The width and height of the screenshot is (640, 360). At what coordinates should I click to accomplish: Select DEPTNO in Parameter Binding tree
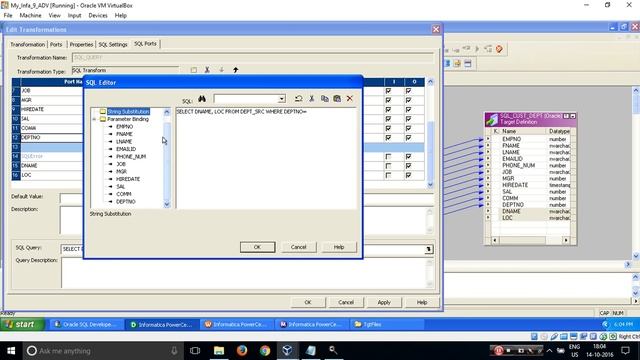(x=126, y=202)
